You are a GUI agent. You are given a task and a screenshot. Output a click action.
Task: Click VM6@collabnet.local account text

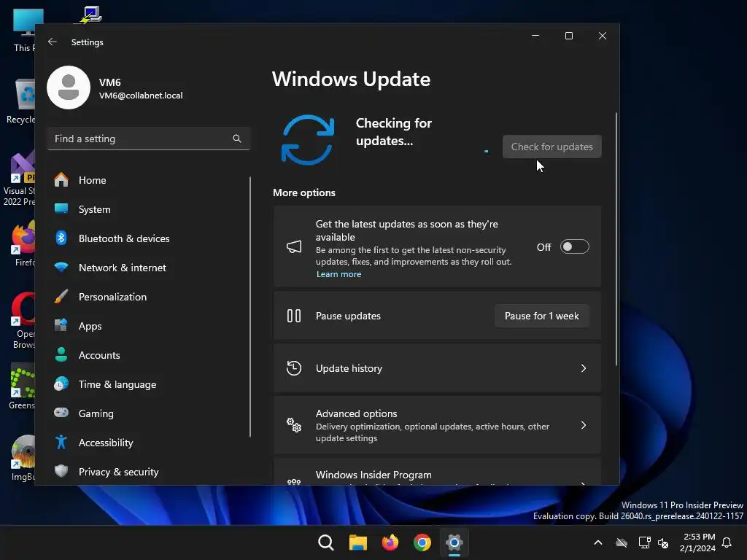point(141,96)
